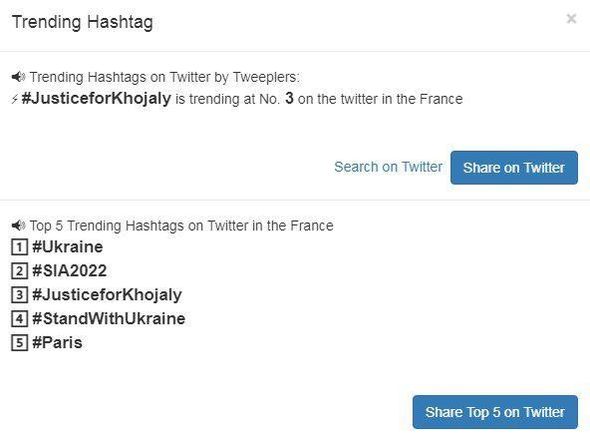Click bold #JusticeforKhojaly in trending sentence
The width and height of the screenshot is (590, 441).
[x=96, y=99]
